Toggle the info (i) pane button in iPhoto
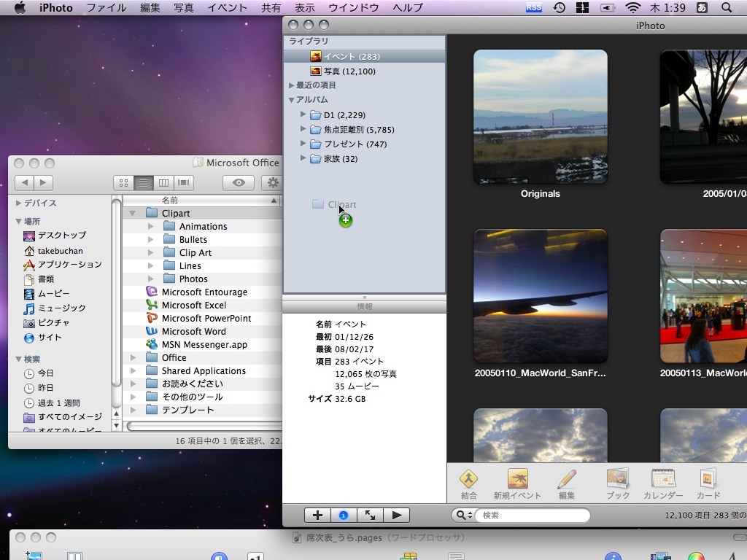Viewport: 747px width, 560px height. click(344, 515)
